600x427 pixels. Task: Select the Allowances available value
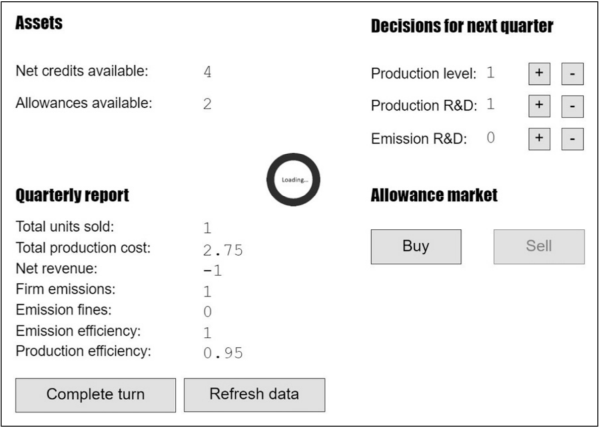(207, 104)
